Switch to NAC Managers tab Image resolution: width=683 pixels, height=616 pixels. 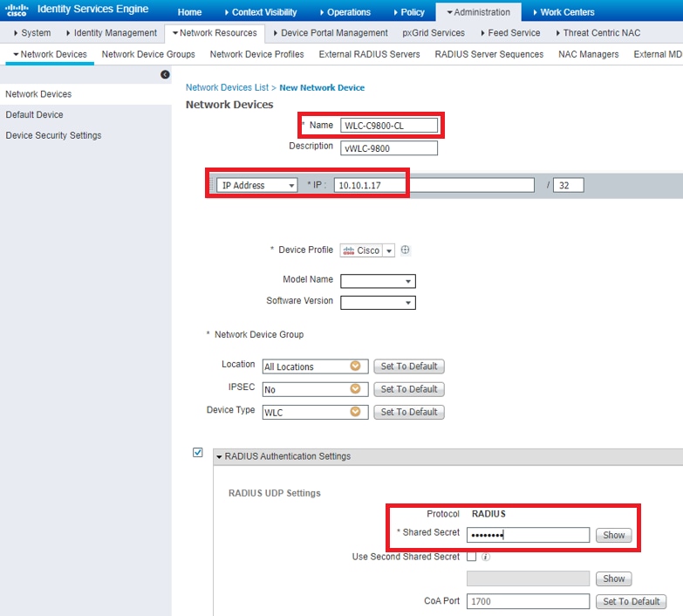(589, 54)
